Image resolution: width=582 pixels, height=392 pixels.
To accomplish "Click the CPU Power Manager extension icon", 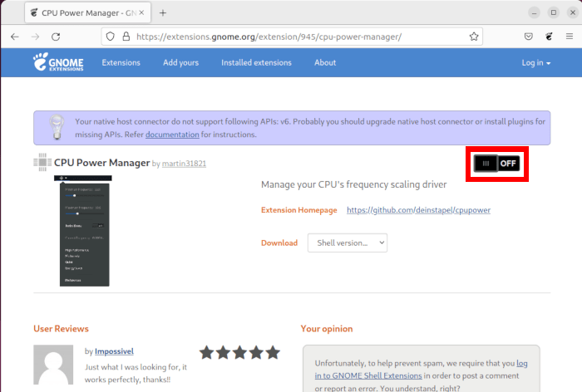I will pos(42,163).
